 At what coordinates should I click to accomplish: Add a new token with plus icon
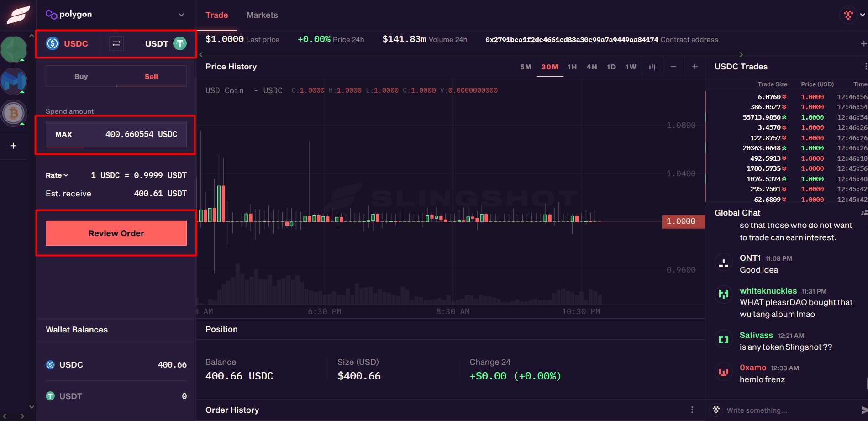pyautogui.click(x=14, y=146)
